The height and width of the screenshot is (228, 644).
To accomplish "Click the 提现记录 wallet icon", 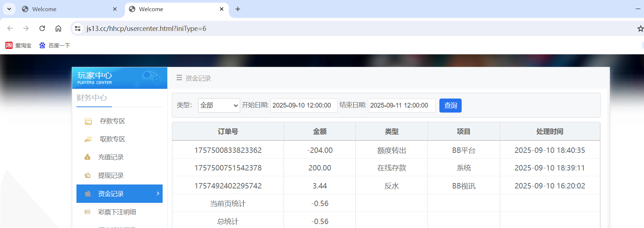I will [x=87, y=175].
